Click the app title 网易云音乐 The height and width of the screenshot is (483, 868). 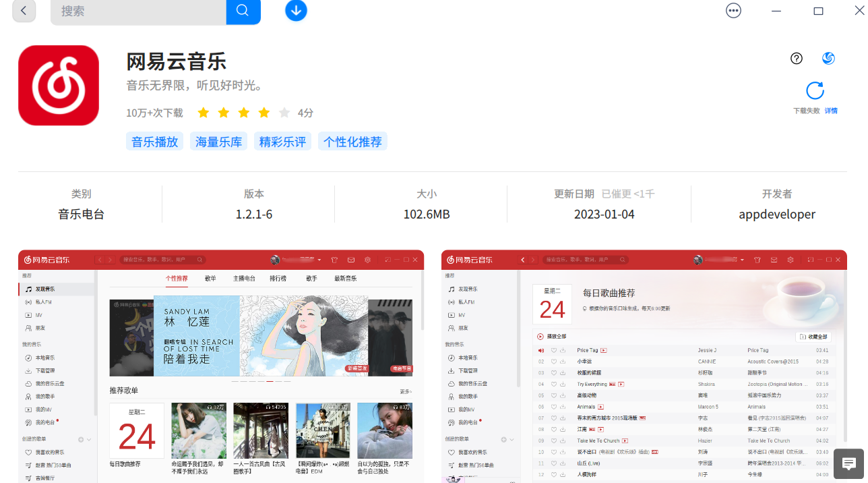pos(177,61)
